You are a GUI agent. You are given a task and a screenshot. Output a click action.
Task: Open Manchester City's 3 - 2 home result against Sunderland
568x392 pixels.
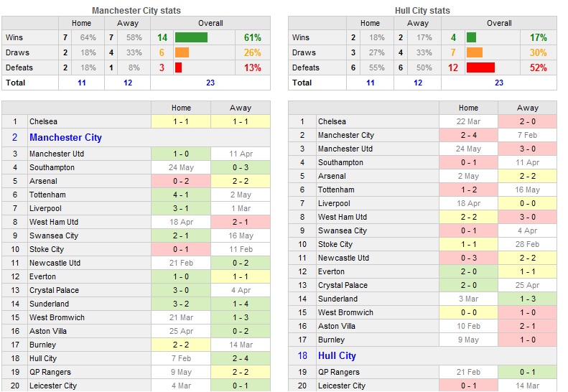pyautogui.click(x=181, y=304)
